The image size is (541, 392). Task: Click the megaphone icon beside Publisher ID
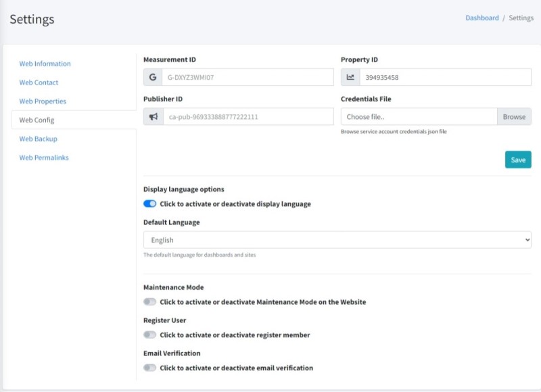coord(154,117)
